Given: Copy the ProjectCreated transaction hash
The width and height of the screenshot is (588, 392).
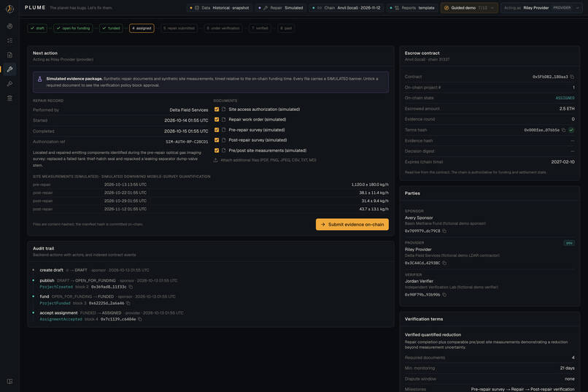Looking at the screenshot, I should pyautogui.click(x=131, y=287).
